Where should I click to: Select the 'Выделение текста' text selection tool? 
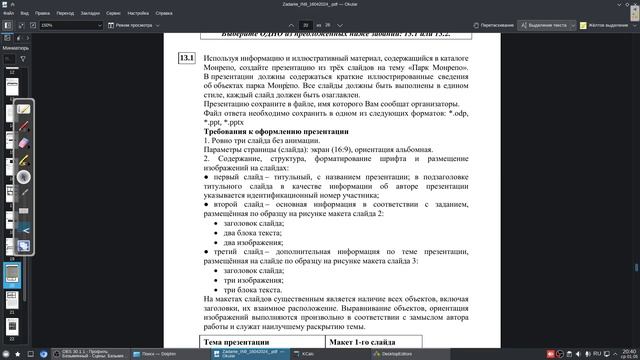[544, 25]
